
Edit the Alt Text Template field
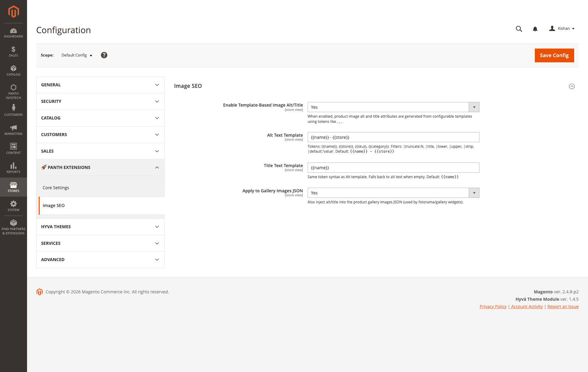coord(393,137)
